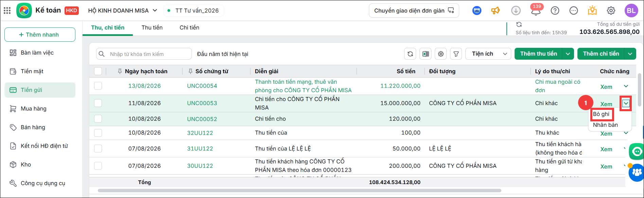Open the filter funnel icon
The height and width of the screenshot is (198, 644).
pos(456,54)
